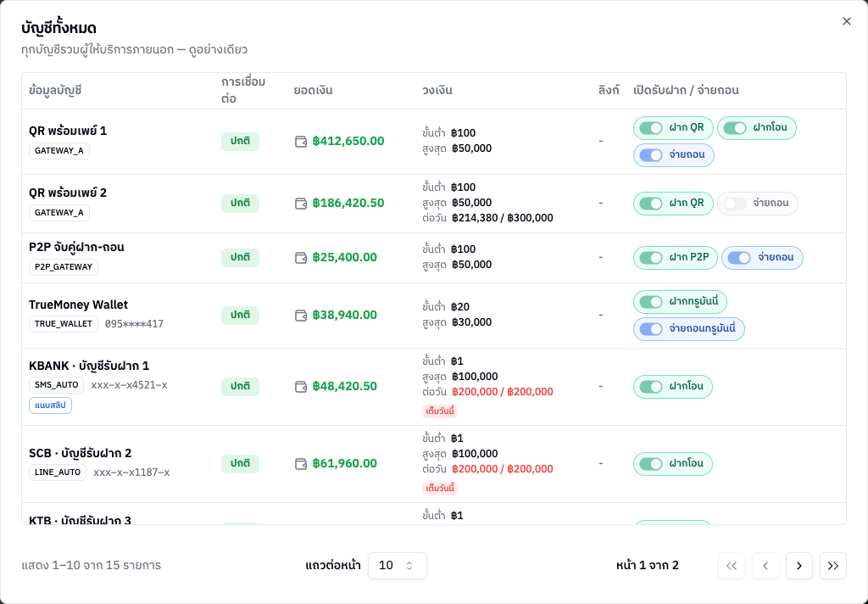Click the GATEWAY_A tag of QR พร้อมเพย์ 2
The image size is (868, 604).
59,213
